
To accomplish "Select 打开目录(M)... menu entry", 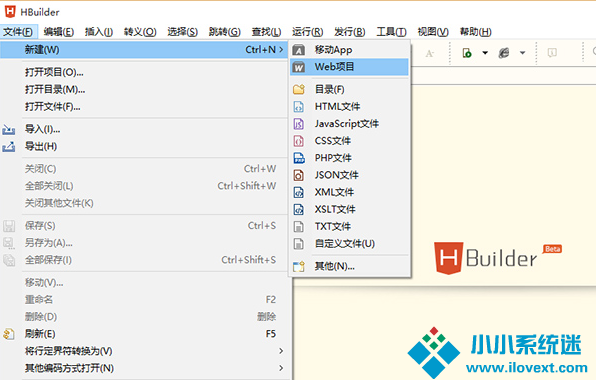I will (x=144, y=89).
